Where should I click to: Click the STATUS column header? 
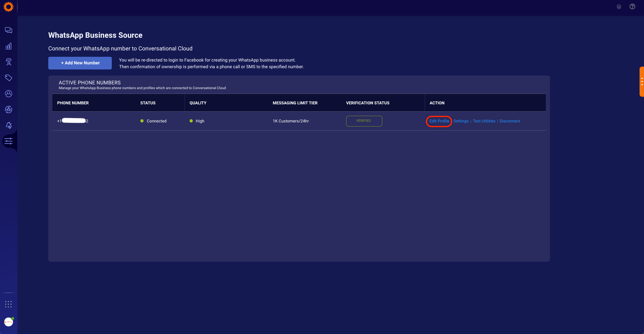(x=148, y=103)
